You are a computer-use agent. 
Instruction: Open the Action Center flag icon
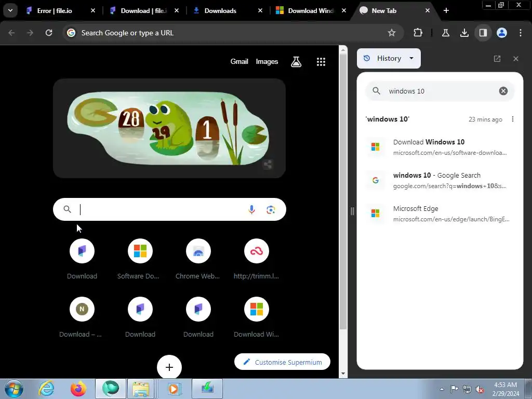(454, 389)
